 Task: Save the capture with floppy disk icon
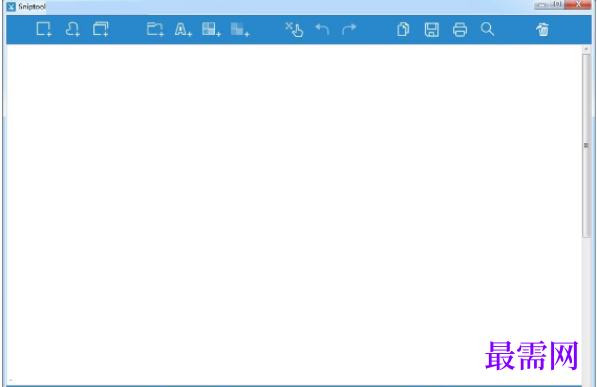(x=431, y=29)
